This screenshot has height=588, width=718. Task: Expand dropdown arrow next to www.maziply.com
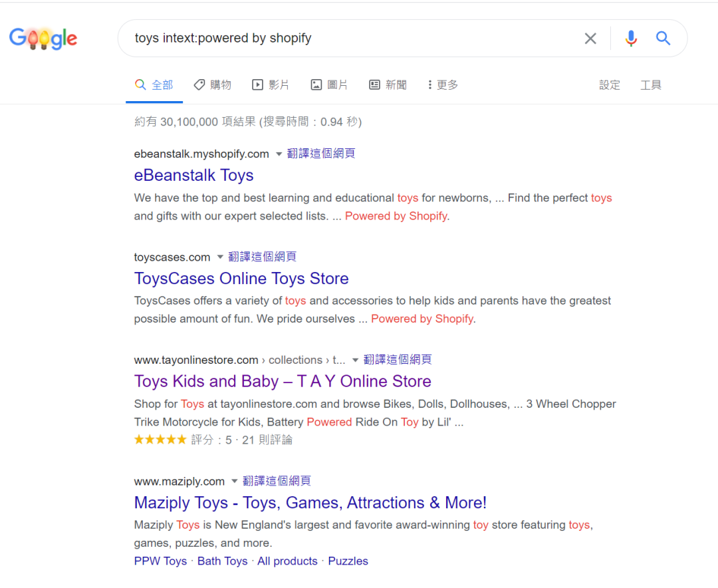(235, 482)
